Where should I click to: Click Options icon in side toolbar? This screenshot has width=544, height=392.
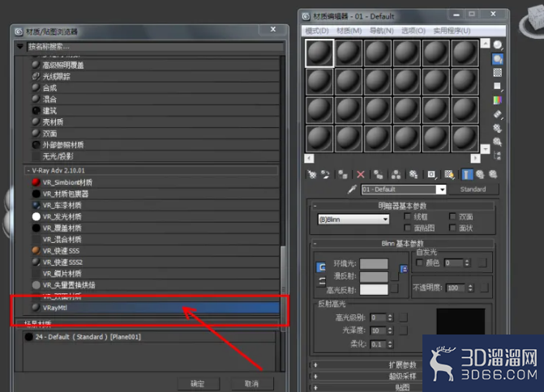coord(498,128)
